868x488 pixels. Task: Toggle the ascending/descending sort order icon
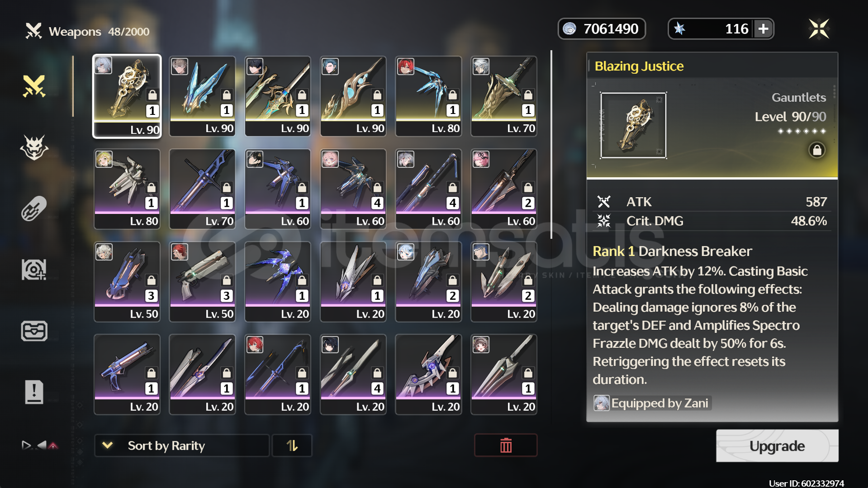point(292,445)
